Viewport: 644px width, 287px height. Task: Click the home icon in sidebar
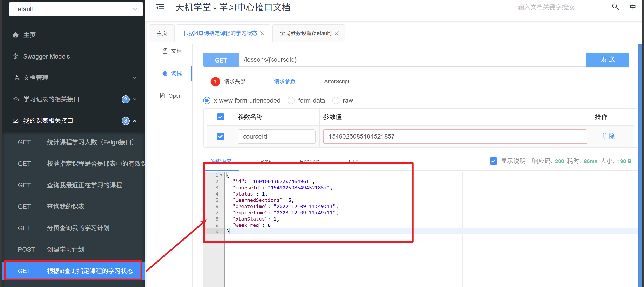[x=15, y=35]
